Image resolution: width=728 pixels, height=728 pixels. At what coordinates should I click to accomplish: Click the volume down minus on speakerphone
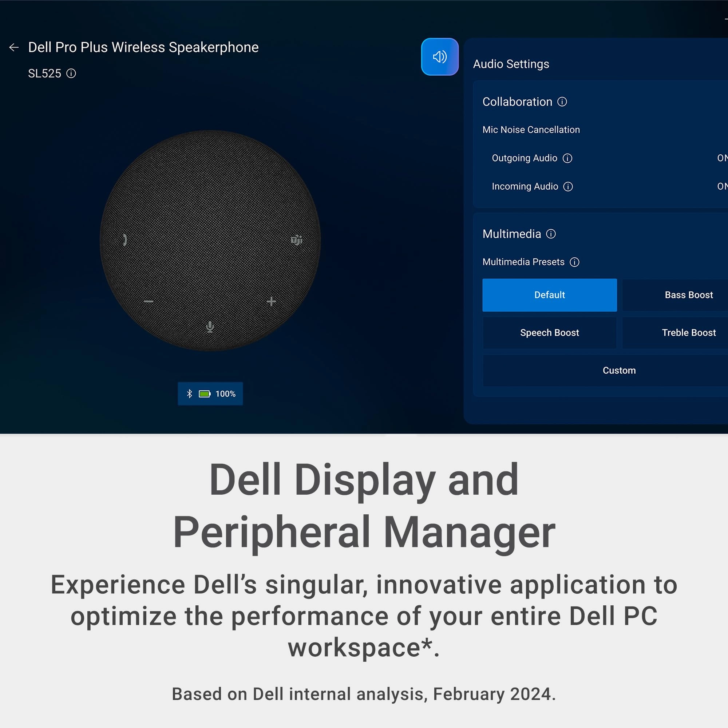(x=149, y=301)
